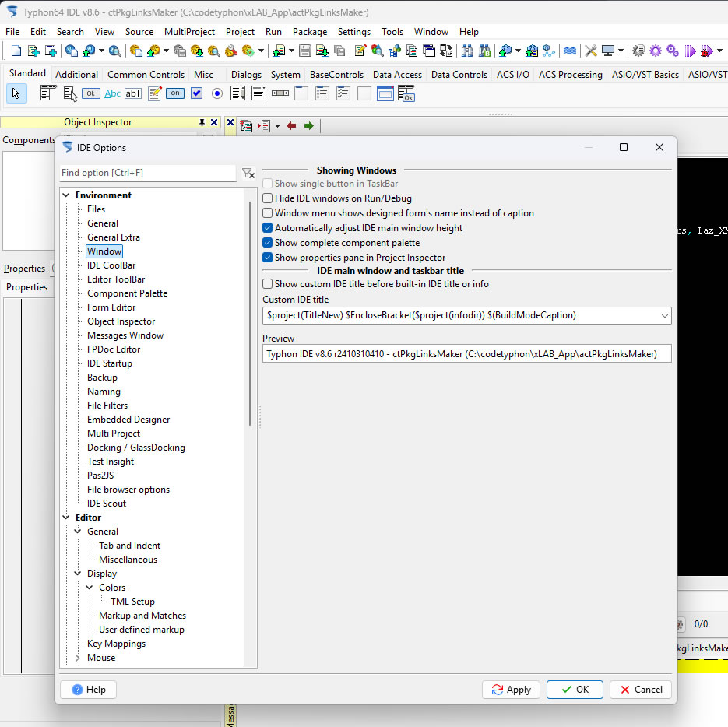Pick the TComboBox component icon
This screenshot has width=728, height=727.
pyautogui.click(x=258, y=93)
